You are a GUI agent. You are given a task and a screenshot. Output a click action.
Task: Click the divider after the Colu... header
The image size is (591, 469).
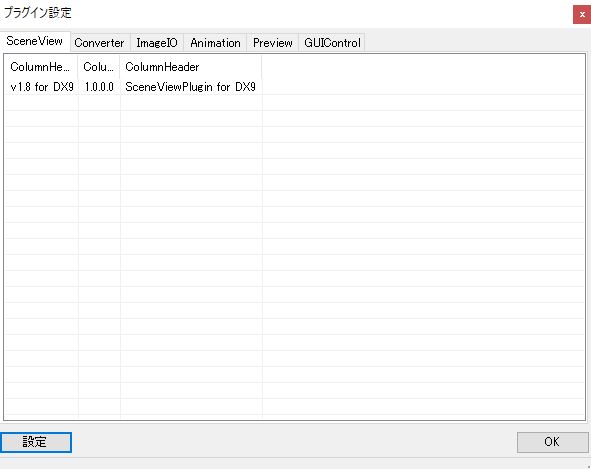(120, 67)
